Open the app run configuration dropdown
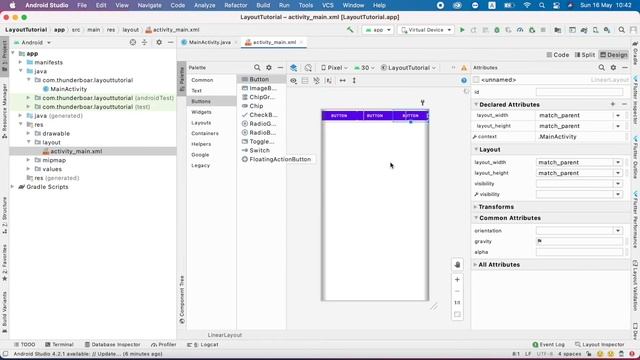The image size is (640, 360). pyautogui.click(x=378, y=30)
